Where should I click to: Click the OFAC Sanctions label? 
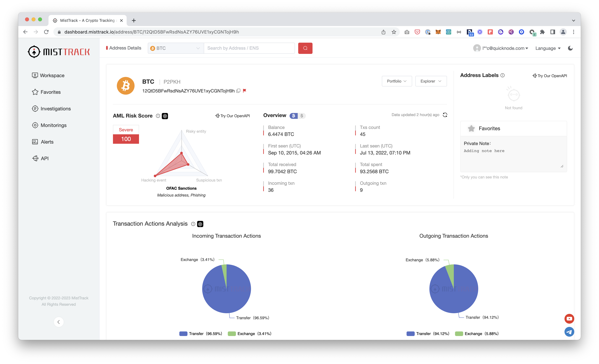[x=181, y=188]
